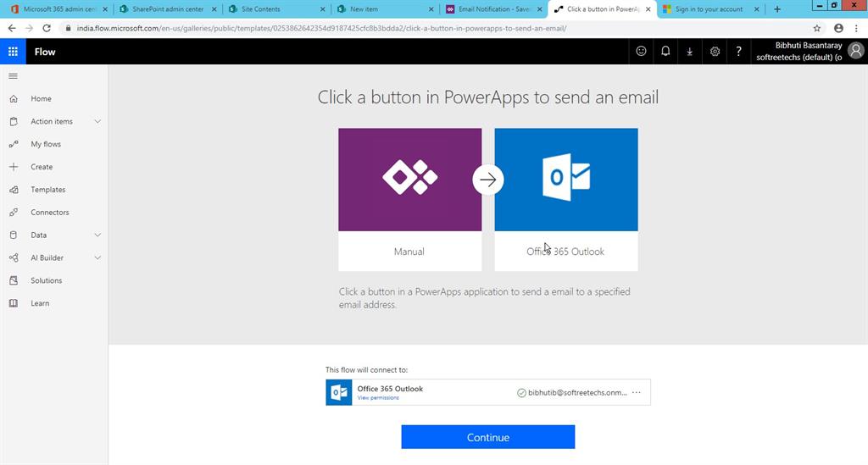Switch to Site Contents tab
Viewport: 868px width, 465px height.
[277, 8]
